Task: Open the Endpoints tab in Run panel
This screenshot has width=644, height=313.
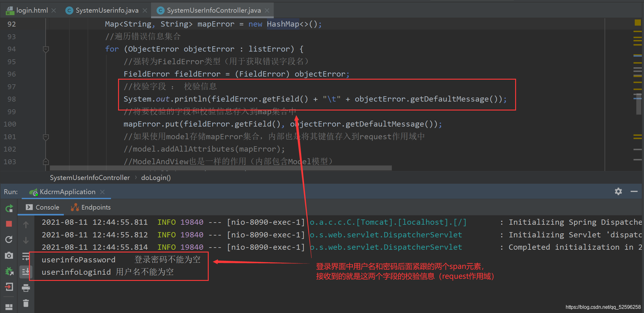Action: (x=91, y=207)
